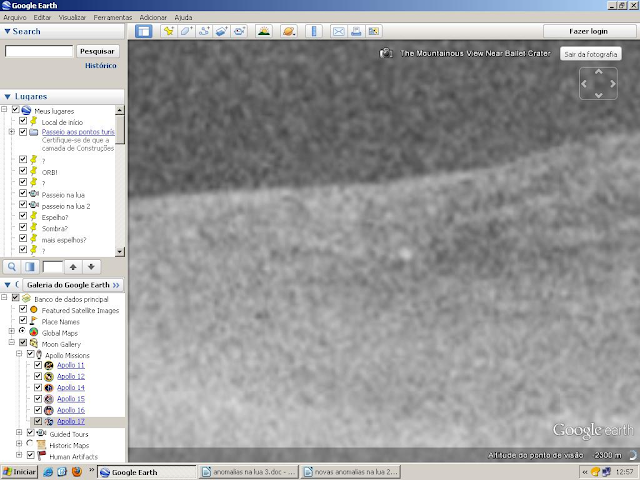
Task: View in Google Maps icon
Action: [x=373, y=31]
